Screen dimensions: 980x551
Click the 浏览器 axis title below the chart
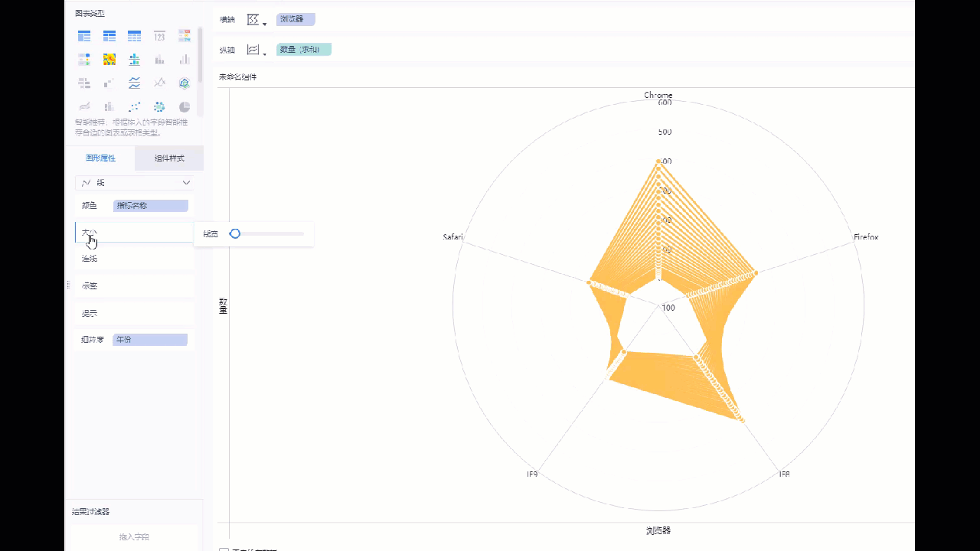click(x=658, y=530)
